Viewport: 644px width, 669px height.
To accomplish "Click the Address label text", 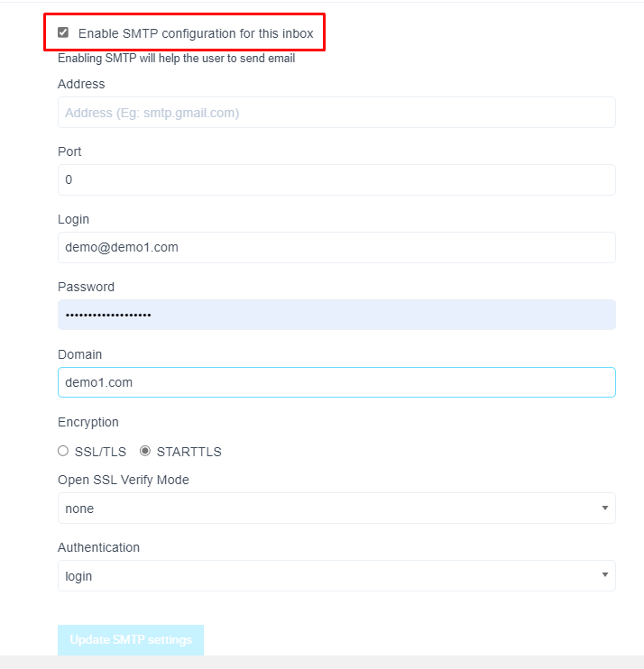I will coord(81,84).
